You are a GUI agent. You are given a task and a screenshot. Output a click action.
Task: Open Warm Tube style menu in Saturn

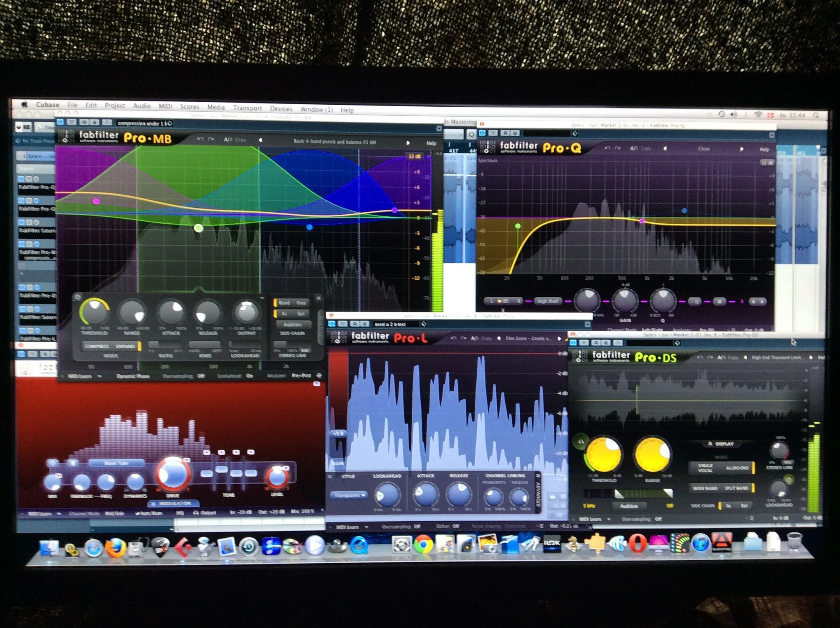click(x=116, y=463)
